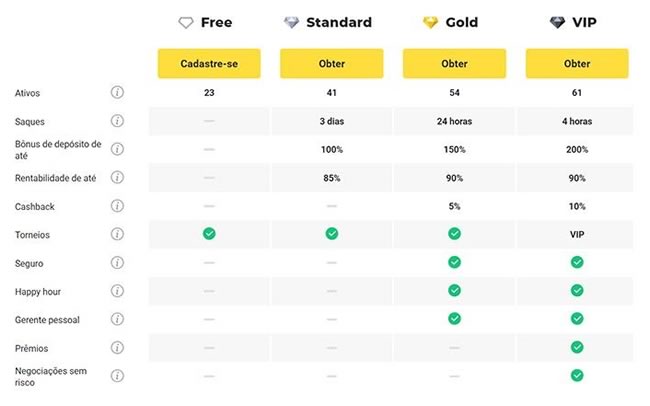Click Obter for the VIP plan
The image size is (650, 406).
[577, 63]
